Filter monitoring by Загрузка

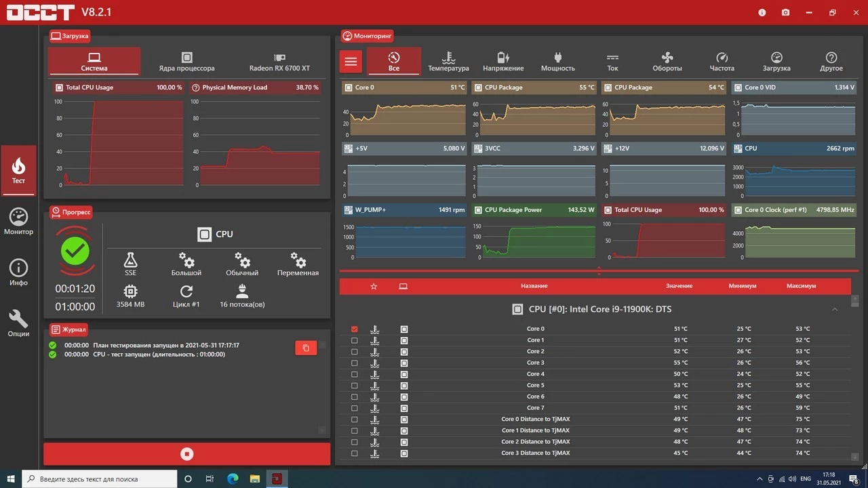pyautogui.click(x=776, y=62)
